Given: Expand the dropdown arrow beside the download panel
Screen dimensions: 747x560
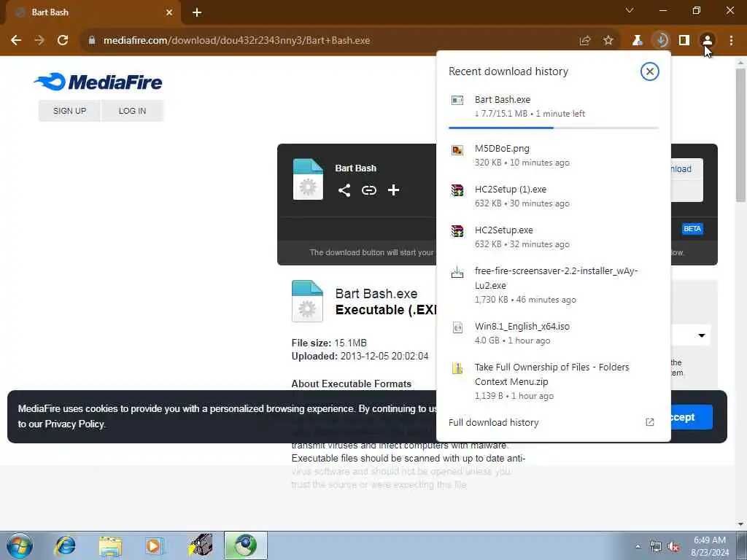Looking at the screenshot, I should click(701, 335).
